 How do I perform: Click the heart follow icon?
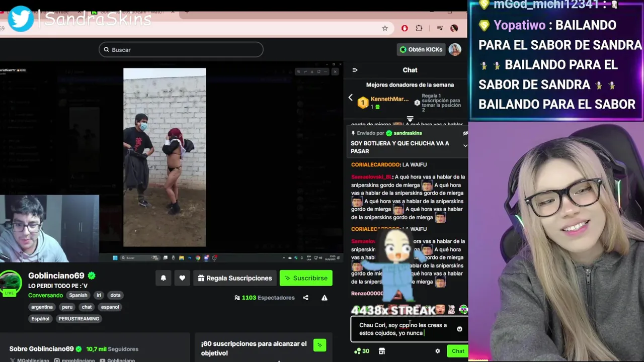tap(182, 278)
